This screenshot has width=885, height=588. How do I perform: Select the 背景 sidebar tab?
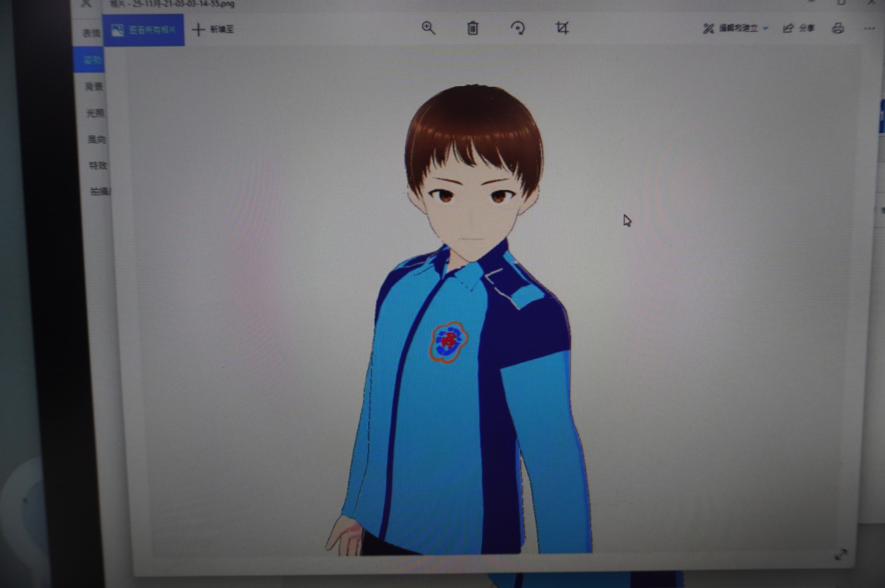[94, 87]
